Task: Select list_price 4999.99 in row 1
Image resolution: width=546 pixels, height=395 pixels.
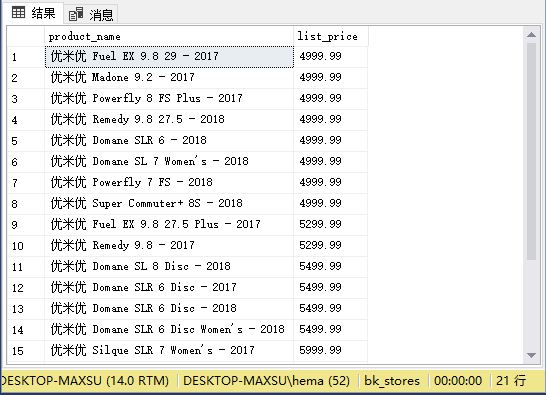Action: pyautogui.click(x=330, y=57)
